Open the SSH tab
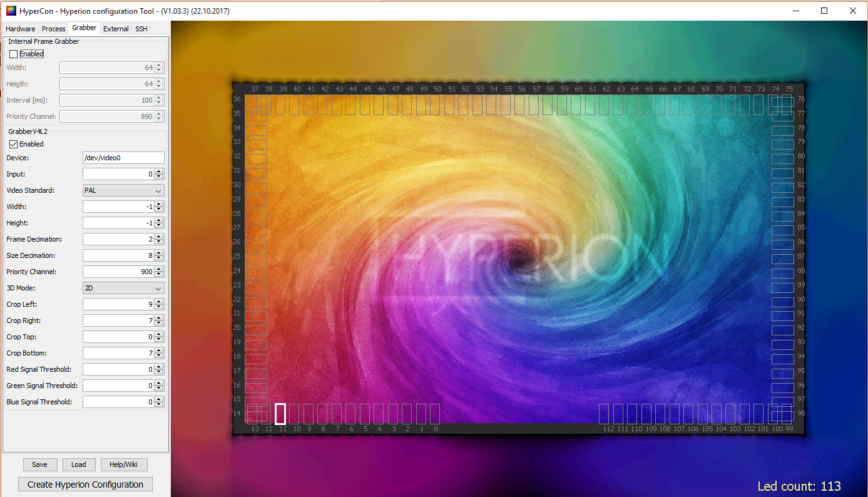Screen dimensions: 868x497 pos(140,28)
